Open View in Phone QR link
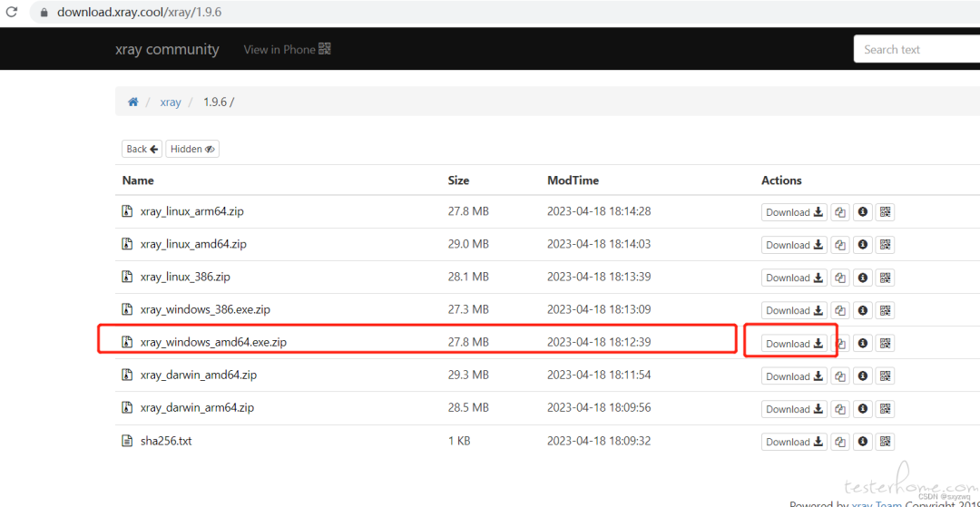980x507 pixels. click(x=287, y=49)
